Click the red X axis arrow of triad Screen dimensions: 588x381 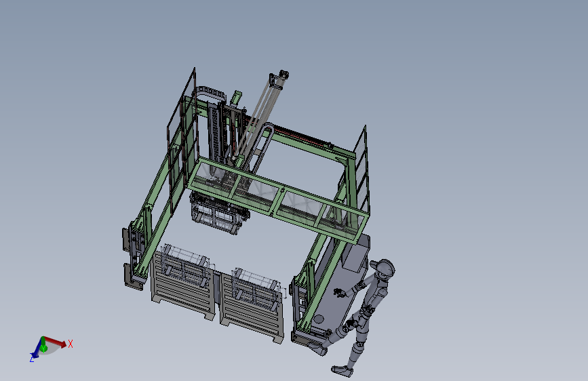[x=56, y=342]
